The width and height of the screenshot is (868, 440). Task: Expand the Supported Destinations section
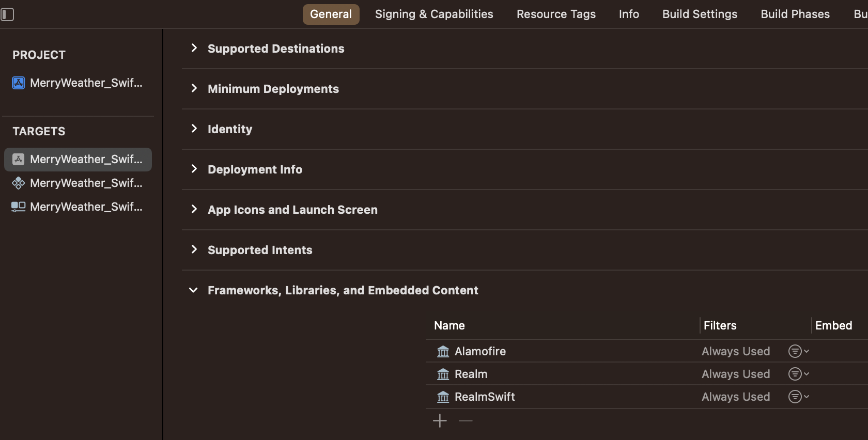point(194,48)
